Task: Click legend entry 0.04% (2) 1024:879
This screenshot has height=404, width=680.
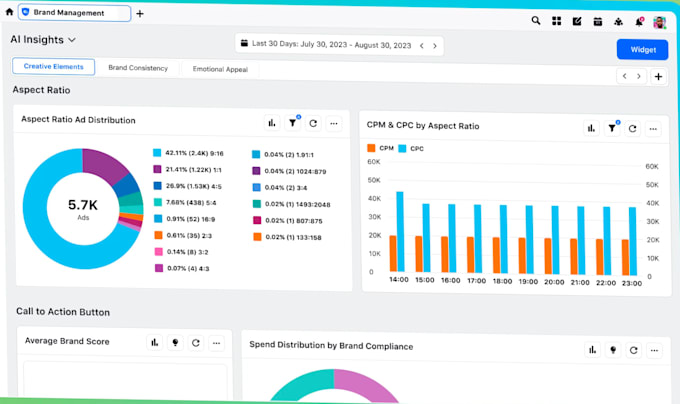Action: pos(289,171)
